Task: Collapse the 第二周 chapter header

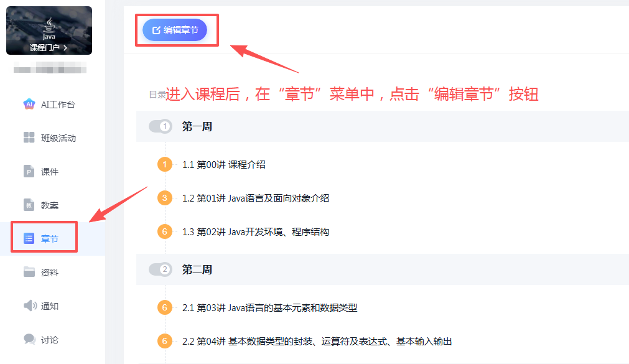Action: coord(197,269)
